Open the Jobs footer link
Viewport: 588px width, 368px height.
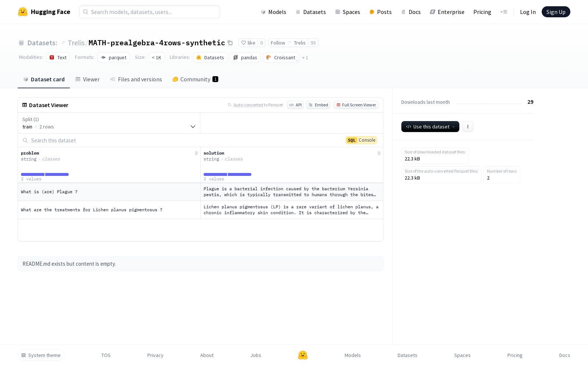pyautogui.click(x=256, y=355)
